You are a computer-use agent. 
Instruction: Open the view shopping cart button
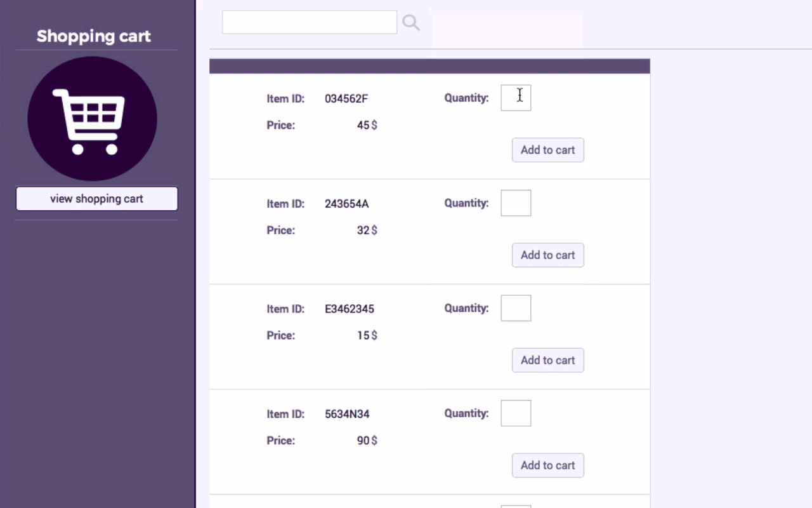[x=96, y=199]
